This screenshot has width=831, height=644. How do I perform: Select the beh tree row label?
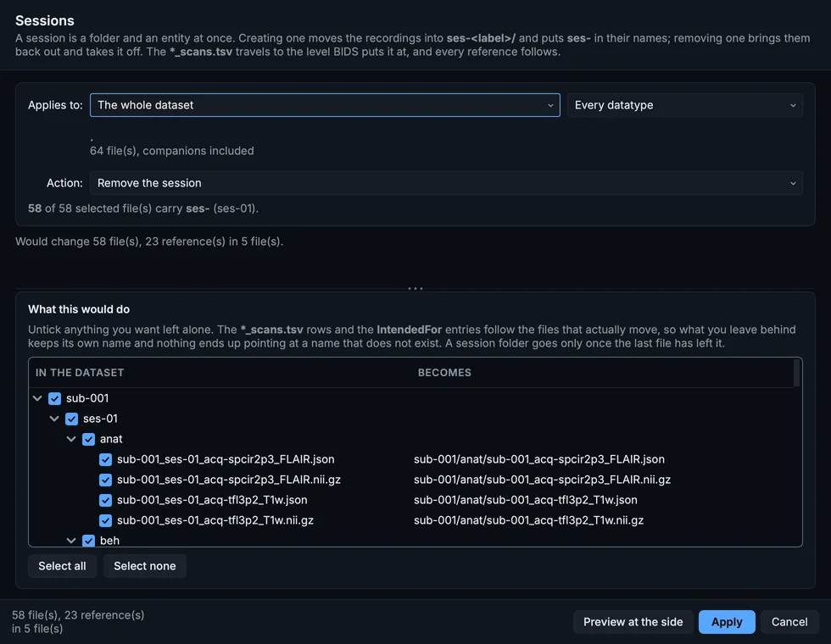[x=109, y=541]
